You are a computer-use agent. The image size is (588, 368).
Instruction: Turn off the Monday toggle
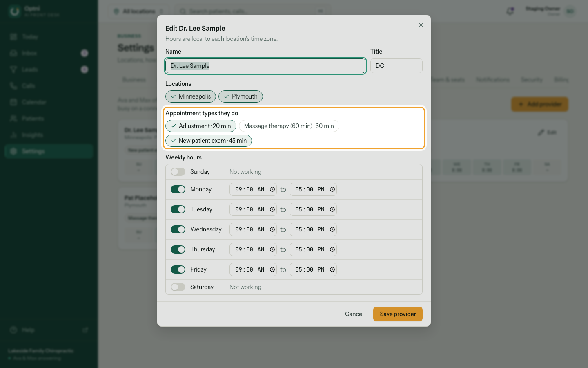pos(178,189)
